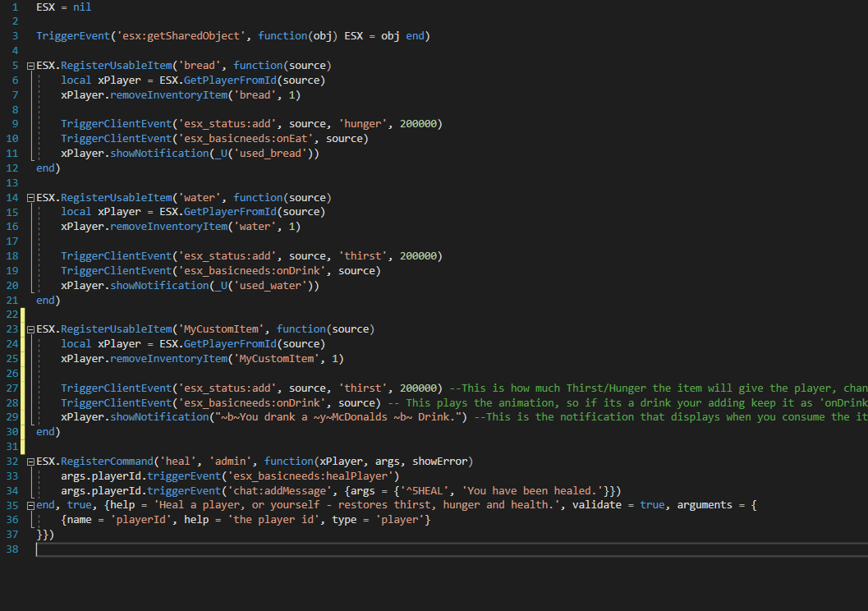Click line number 23 in the gutter
The height and width of the screenshot is (611, 868).
point(11,328)
